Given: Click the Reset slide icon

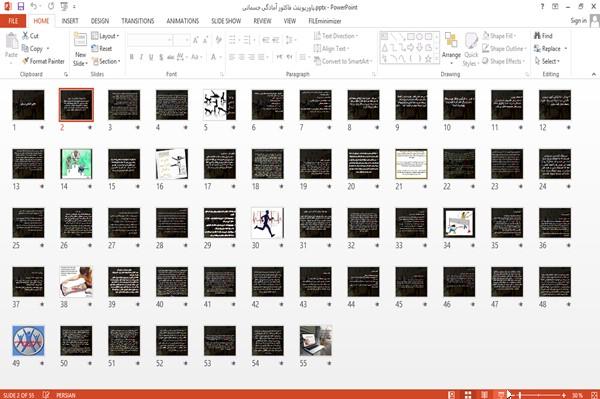Looking at the screenshot, I should (x=95, y=49).
